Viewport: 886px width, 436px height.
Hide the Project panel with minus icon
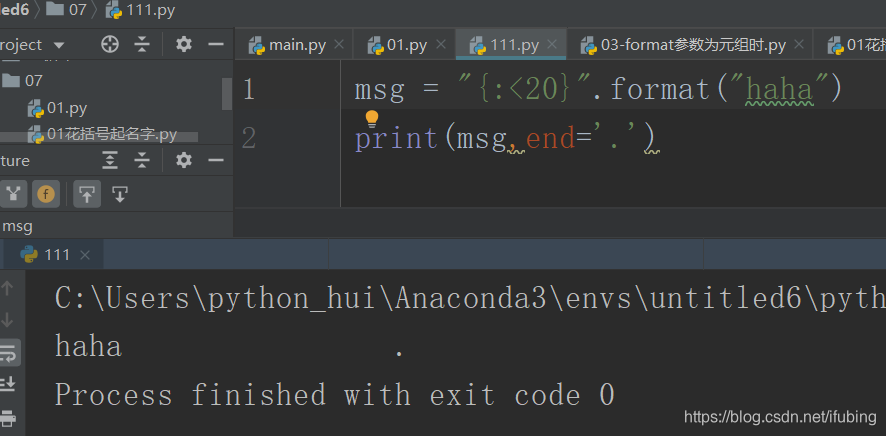pyautogui.click(x=216, y=44)
